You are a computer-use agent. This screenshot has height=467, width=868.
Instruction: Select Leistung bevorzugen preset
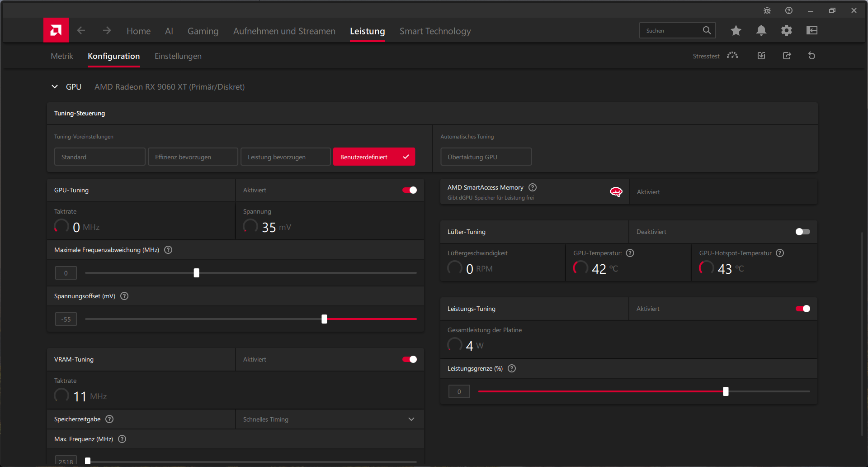(286, 157)
